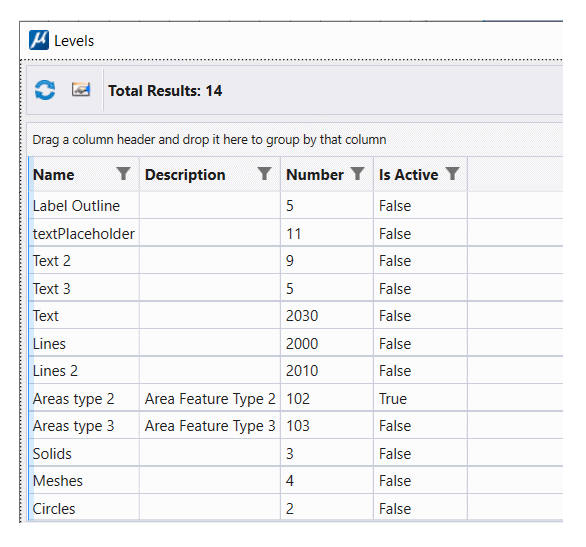
Task: Sort by the Description column header
Action: tap(185, 175)
